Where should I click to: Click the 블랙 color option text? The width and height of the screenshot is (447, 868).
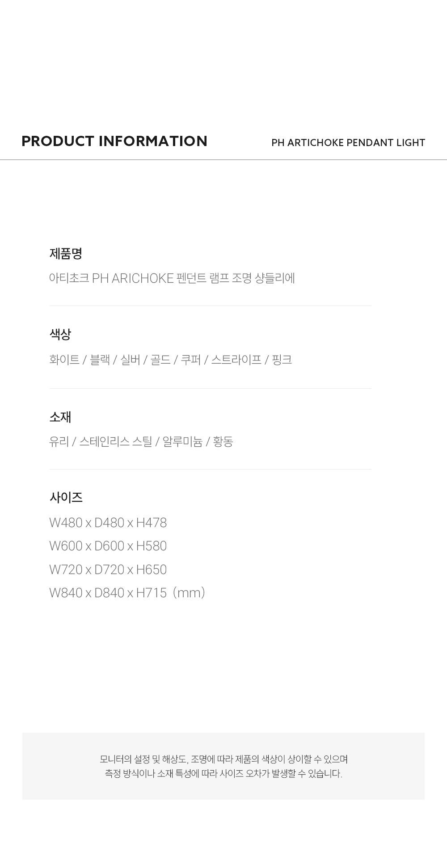click(100, 360)
